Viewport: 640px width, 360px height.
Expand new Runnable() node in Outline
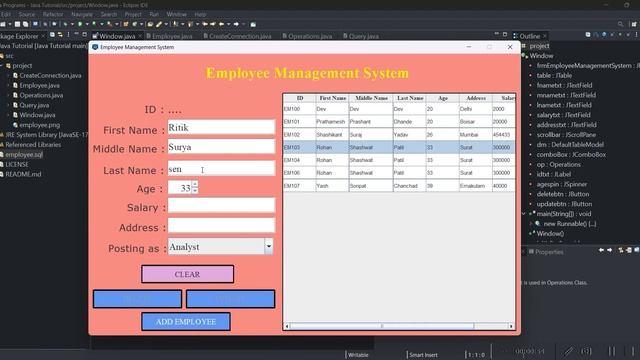coord(531,224)
